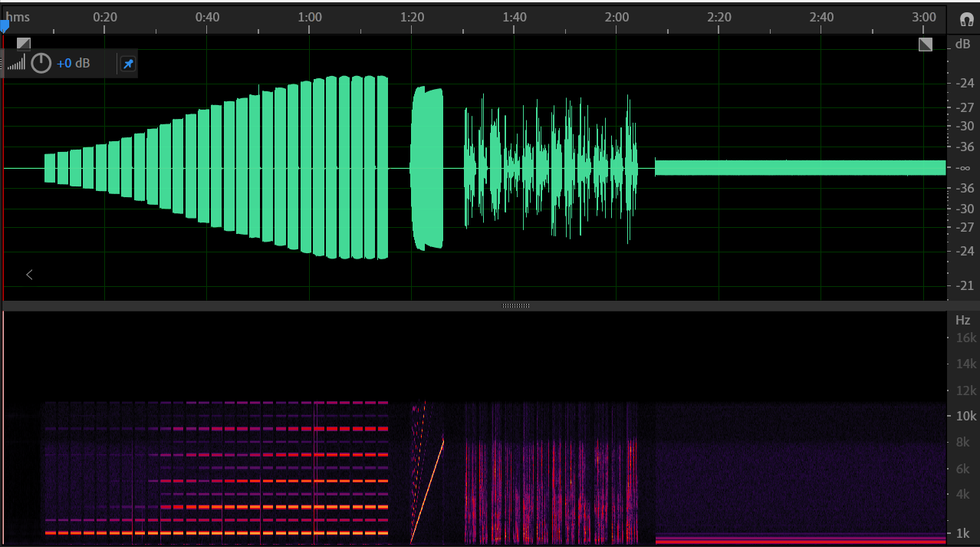Click the HUD volume knob
The image size is (980, 547).
coord(41,63)
